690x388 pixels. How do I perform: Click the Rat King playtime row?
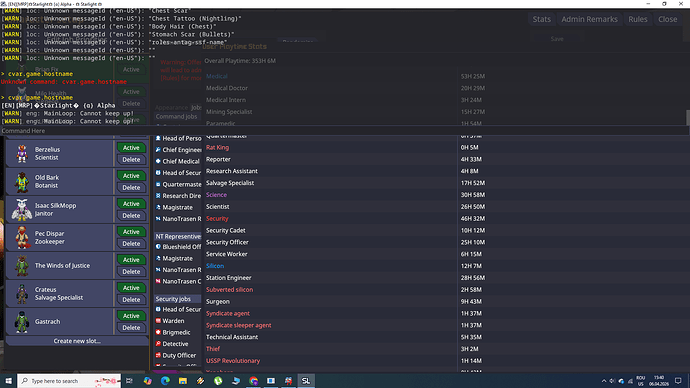coord(446,147)
